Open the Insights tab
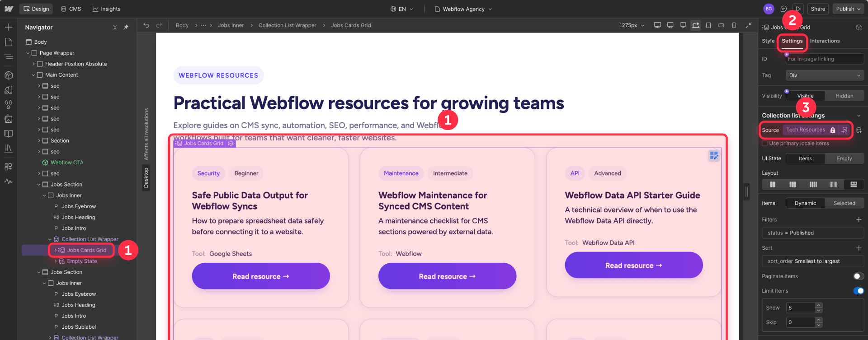This screenshot has height=340, width=868. (x=106, y=9)
